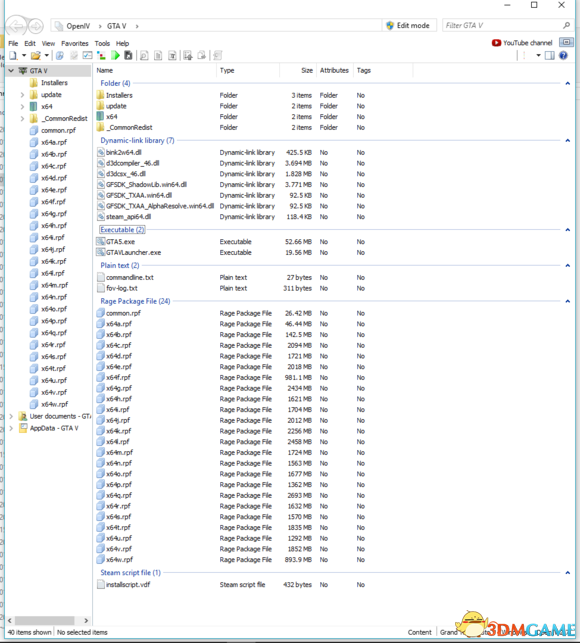580x643 pixels.
Task: Click the green play arrow toolbar icon
Action: [115, 55]
